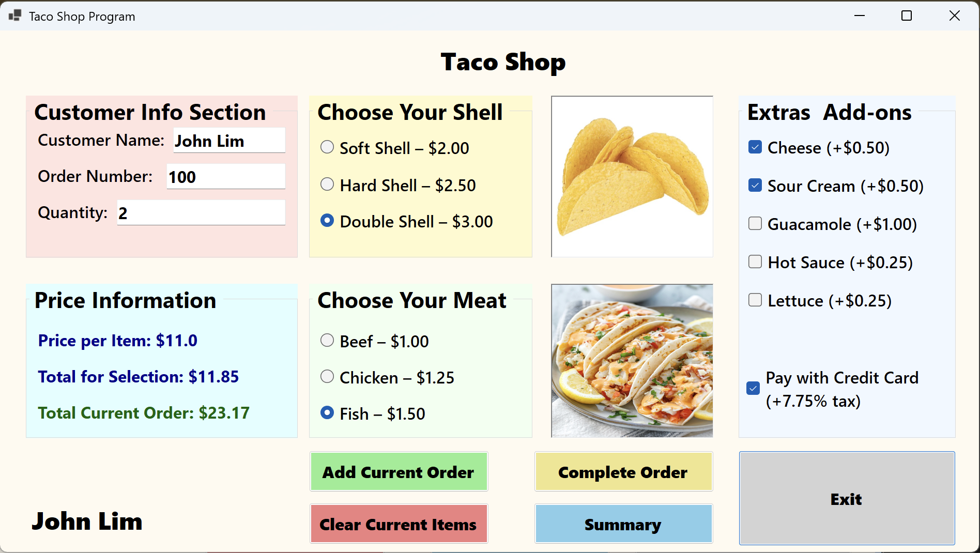Click the fish tacos plate photo
980x553 pixels.
[x=632, y=360]
